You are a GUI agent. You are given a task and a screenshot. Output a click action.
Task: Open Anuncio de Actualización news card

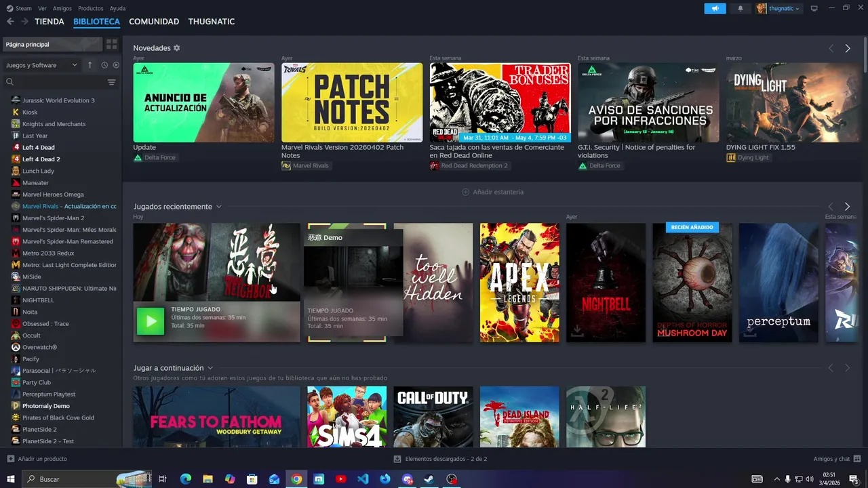[203, 102]
